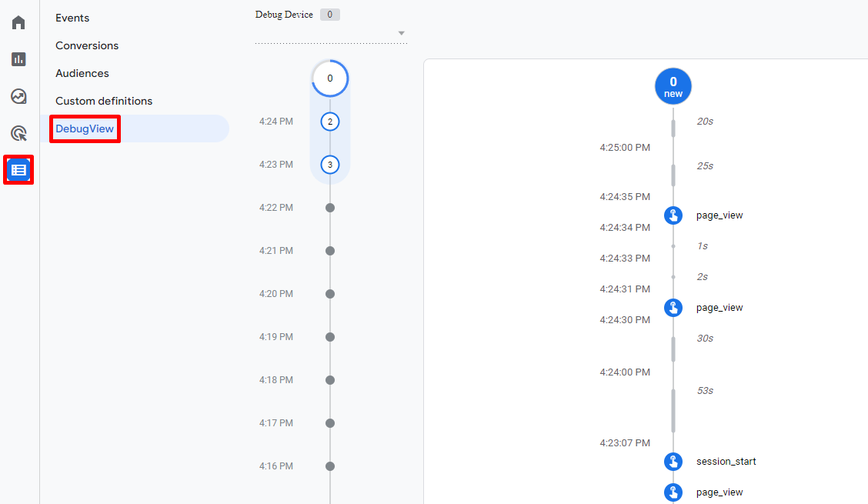Viewport: 868px width, 504px height.
Task: Click the Advertising magnifier icon
Action: click(x=18, y=132)
